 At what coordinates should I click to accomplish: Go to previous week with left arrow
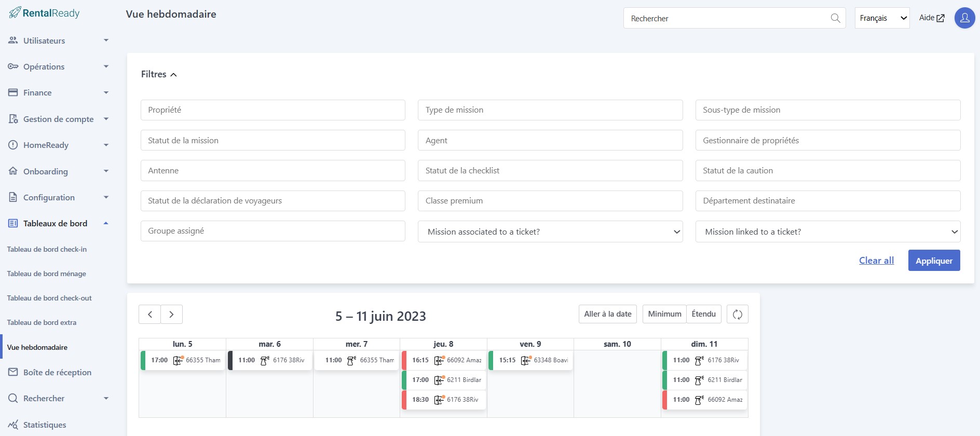click(150, 314)
